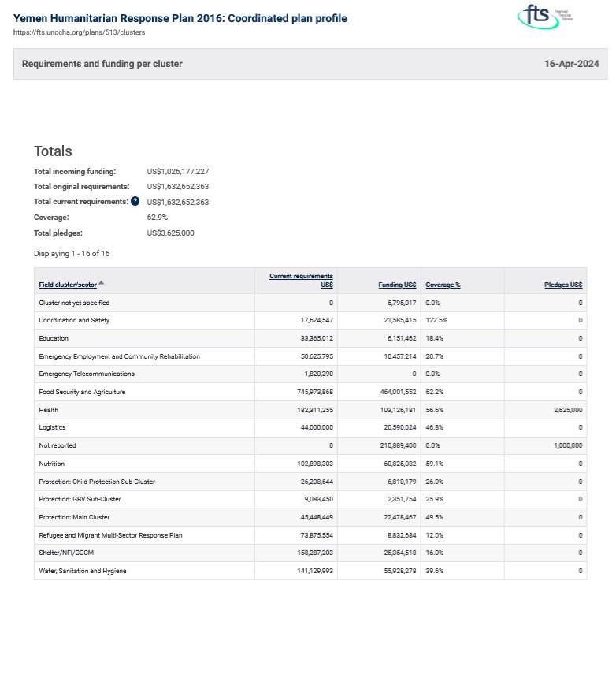Image resolution: width=616 pixels, height=674 pixels.
Task: Select the Emergency Telecommunications row label
Action: (x=87, y=374)
